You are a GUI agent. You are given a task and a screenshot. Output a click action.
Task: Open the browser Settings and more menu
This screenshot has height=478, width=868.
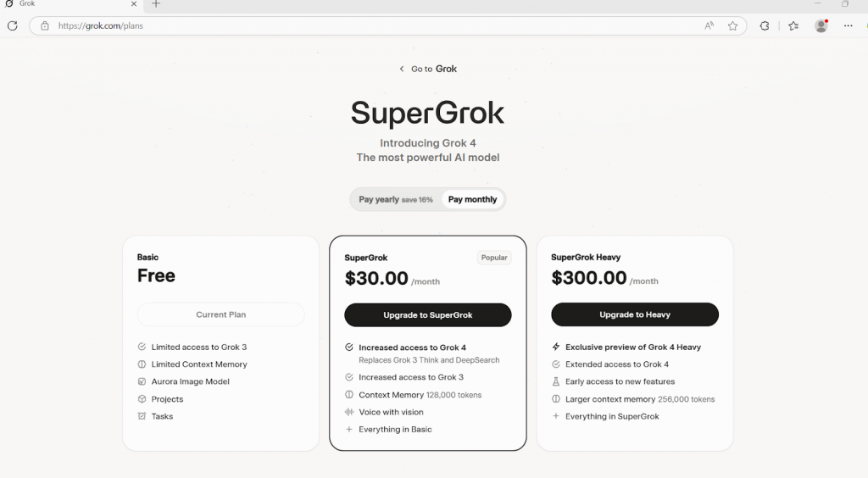click(849, 25)
